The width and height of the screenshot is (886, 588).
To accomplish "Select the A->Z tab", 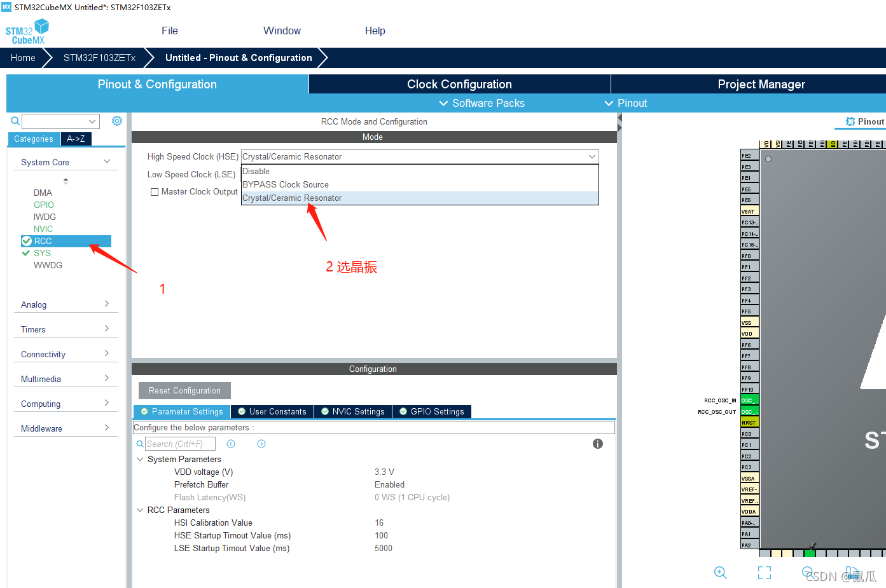I will pos(76,139).
